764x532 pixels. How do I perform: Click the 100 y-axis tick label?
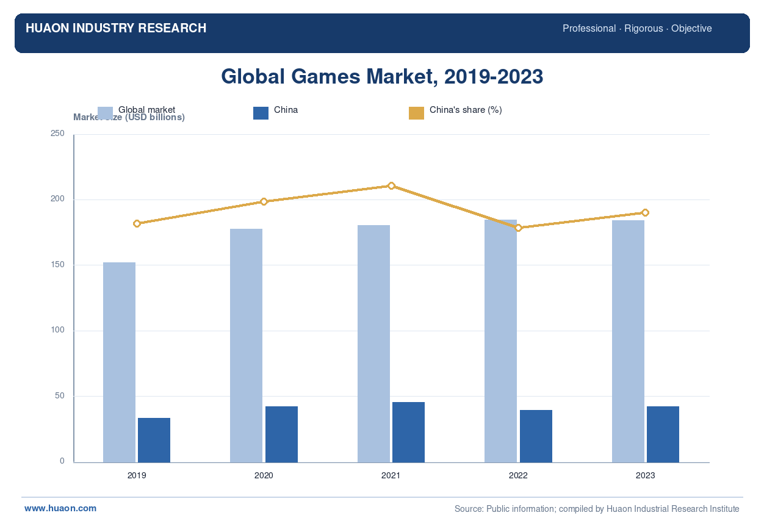pyautogui.click(x=57, y=330)
